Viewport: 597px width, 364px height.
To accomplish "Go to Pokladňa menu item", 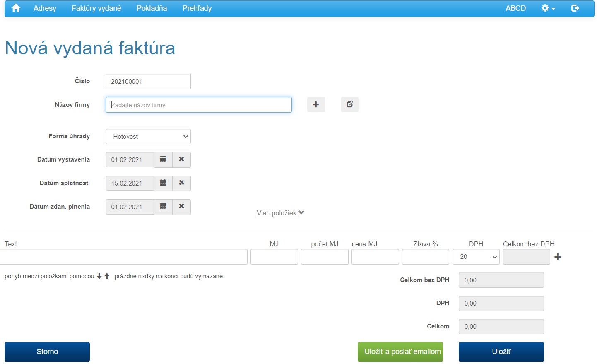I will pos(152,8).
